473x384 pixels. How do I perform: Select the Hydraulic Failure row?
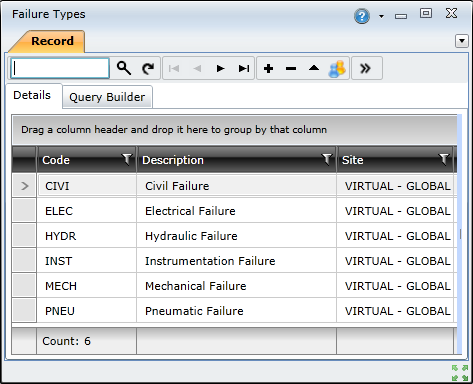[x=233, y=236]
